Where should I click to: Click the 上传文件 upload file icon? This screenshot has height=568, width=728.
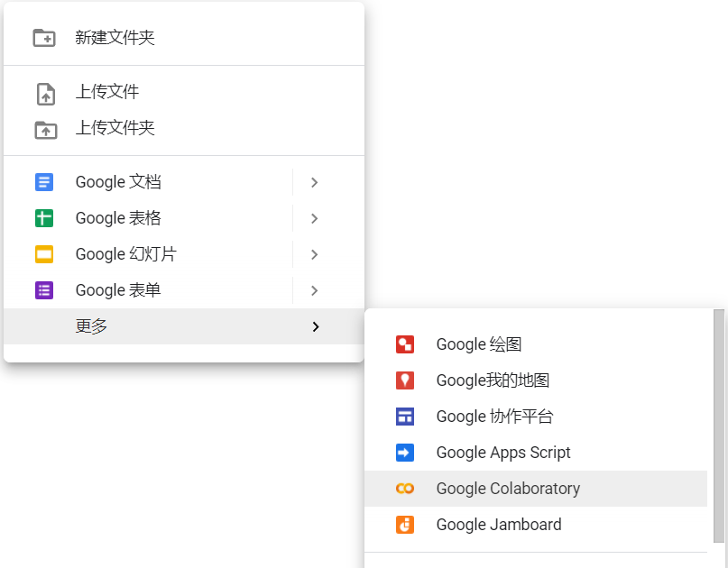(x=45, y=92)
